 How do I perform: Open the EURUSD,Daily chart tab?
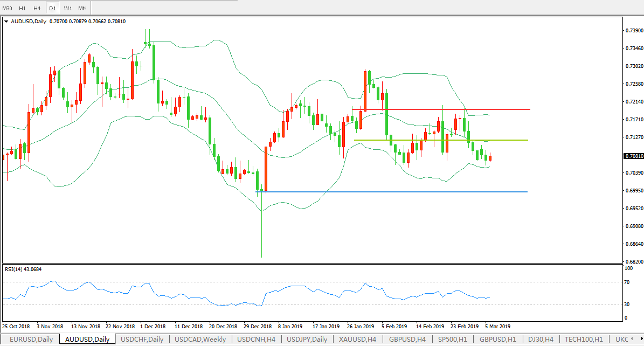click(30, 339)
